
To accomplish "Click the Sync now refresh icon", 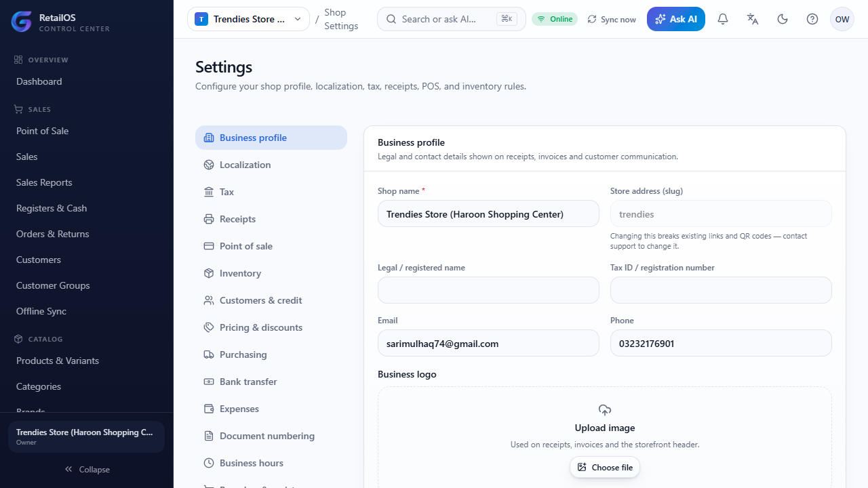I will [x=592, y=19].
